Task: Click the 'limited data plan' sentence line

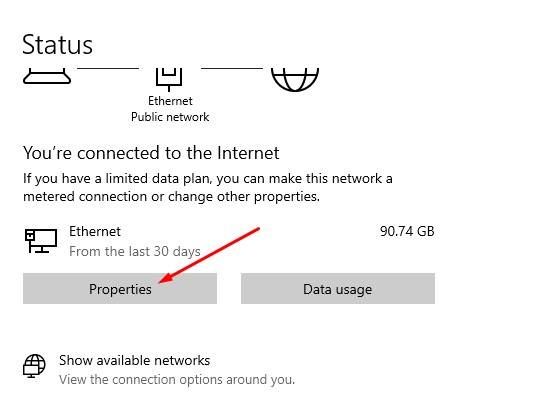Action: coord(208,179)
